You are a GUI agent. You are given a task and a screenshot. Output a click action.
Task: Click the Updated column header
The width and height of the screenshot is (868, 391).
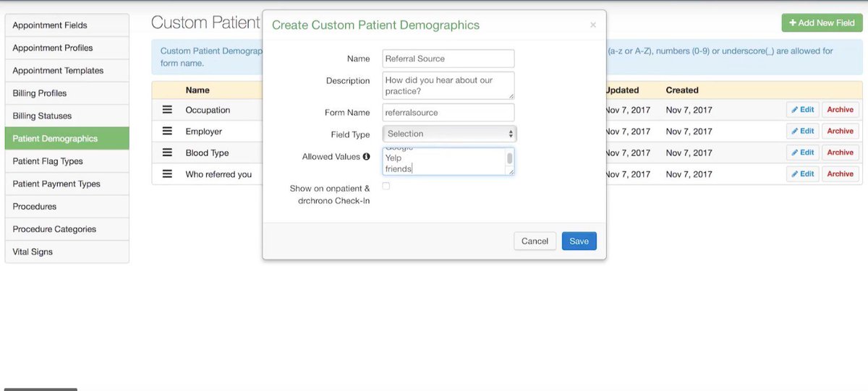pyautogui.click(x=622, y=90)
